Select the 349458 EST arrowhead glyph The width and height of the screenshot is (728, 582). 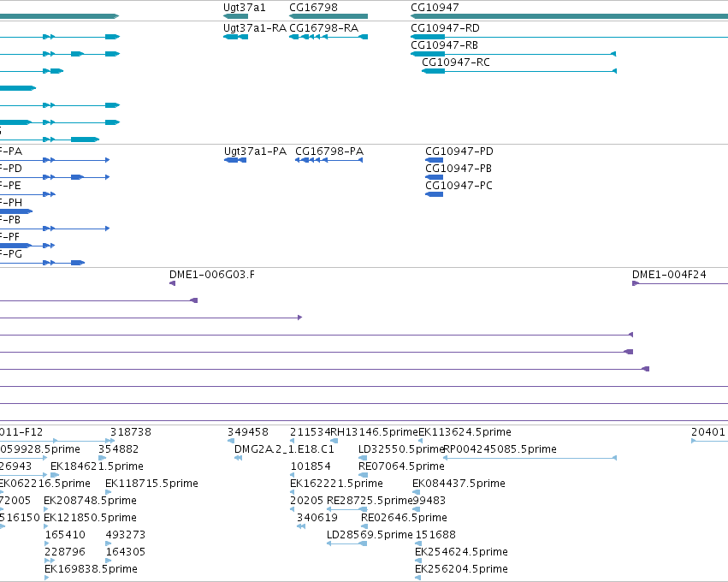[231, 441]
